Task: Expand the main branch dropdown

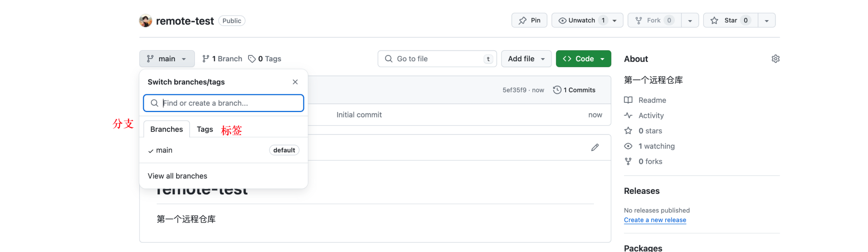Action: (x=167, y=59)
